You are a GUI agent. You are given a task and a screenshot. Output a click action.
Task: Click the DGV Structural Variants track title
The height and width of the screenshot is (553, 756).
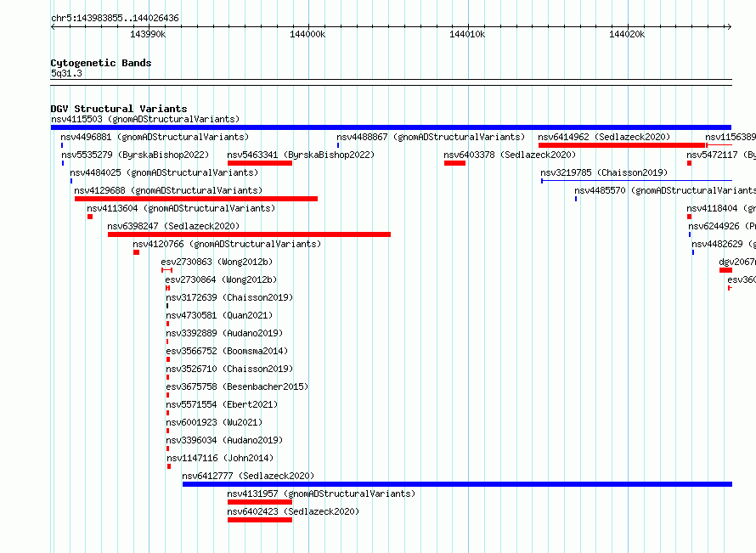(119, 109)
